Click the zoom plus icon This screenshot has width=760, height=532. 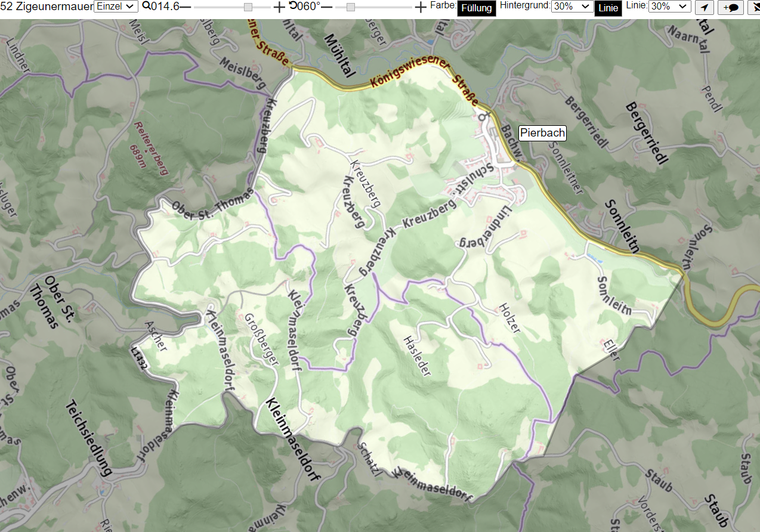tap(279, 7)
